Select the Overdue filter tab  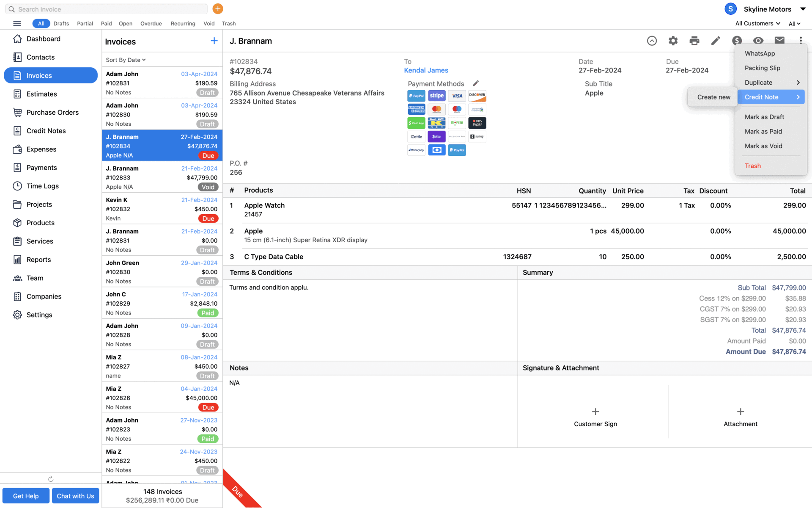tap(151, 24)
